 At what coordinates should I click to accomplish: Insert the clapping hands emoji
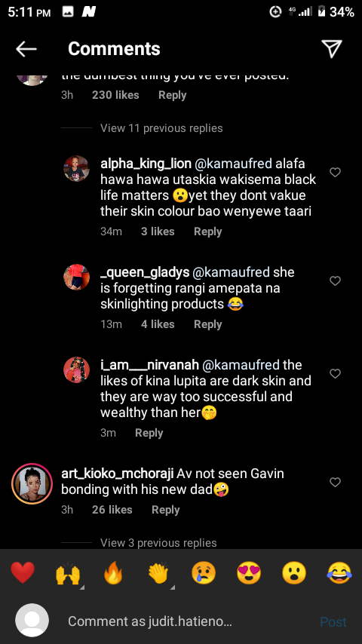pyautogui.click(x=158, y=573)
